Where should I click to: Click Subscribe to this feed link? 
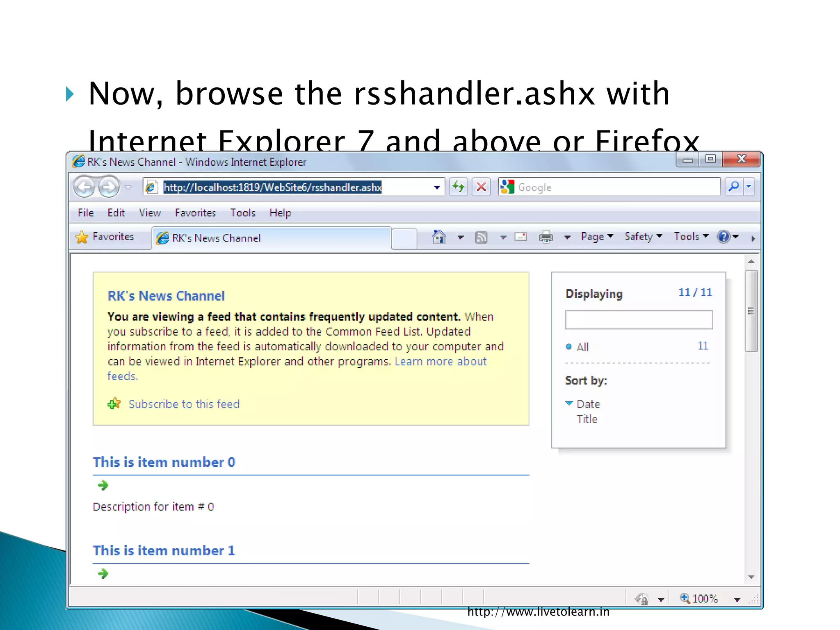[184, 404]
